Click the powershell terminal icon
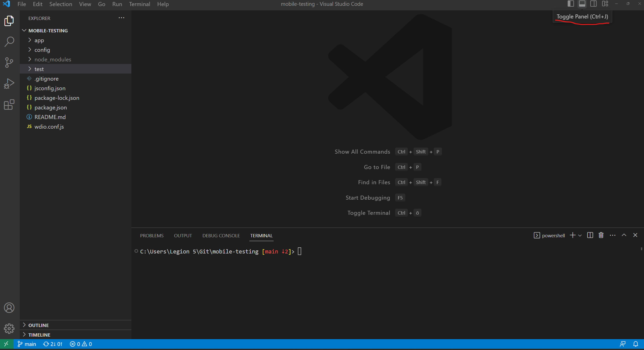The width and height of the screenshot is (644, 350). click(537, 235)
